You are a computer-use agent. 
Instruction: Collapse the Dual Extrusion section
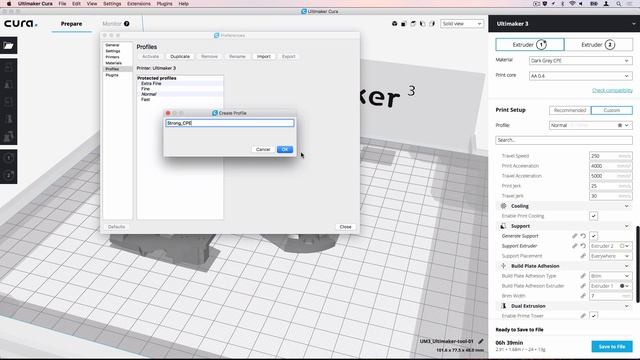[565, 306]
